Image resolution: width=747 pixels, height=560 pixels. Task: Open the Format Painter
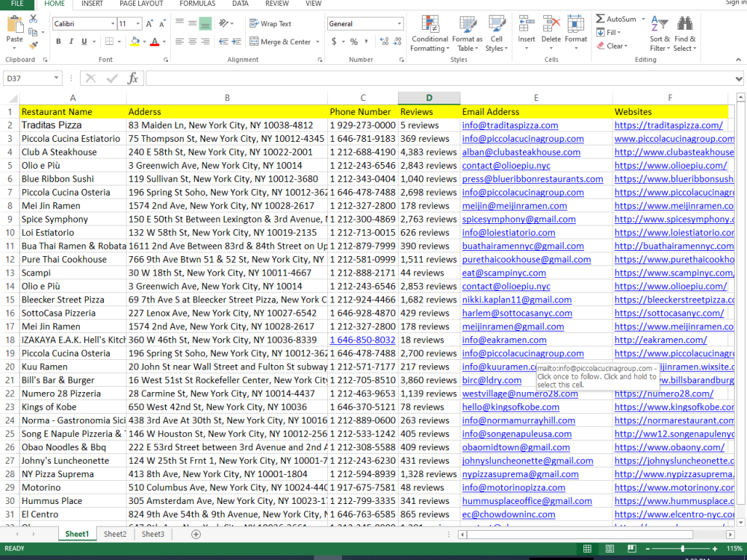pos(34,46)
